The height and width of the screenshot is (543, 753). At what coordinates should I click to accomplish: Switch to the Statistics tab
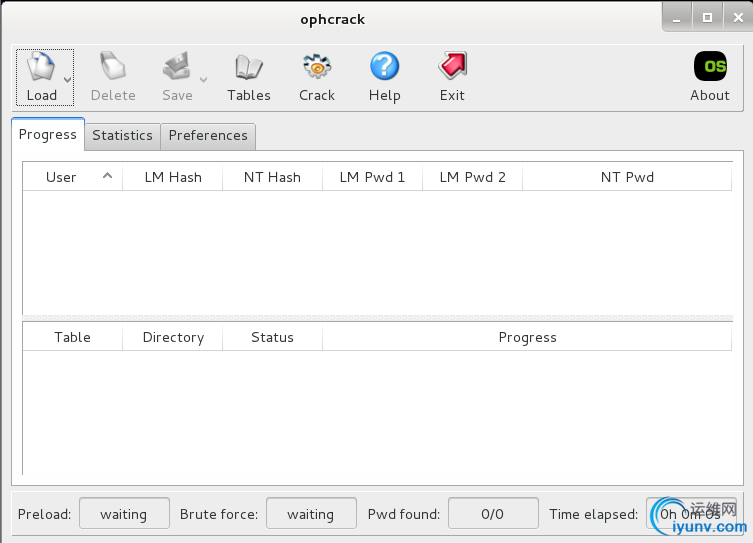coord(122,135)
